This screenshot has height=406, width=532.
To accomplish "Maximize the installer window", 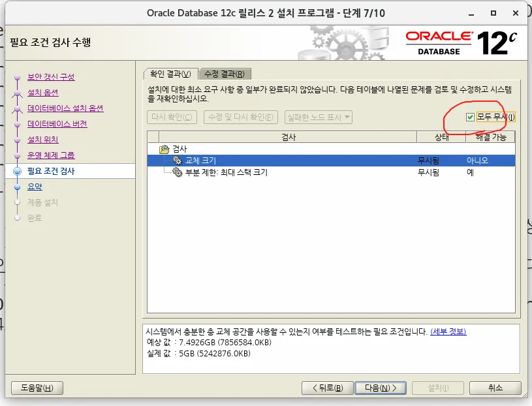I will [x=493, y=13].
